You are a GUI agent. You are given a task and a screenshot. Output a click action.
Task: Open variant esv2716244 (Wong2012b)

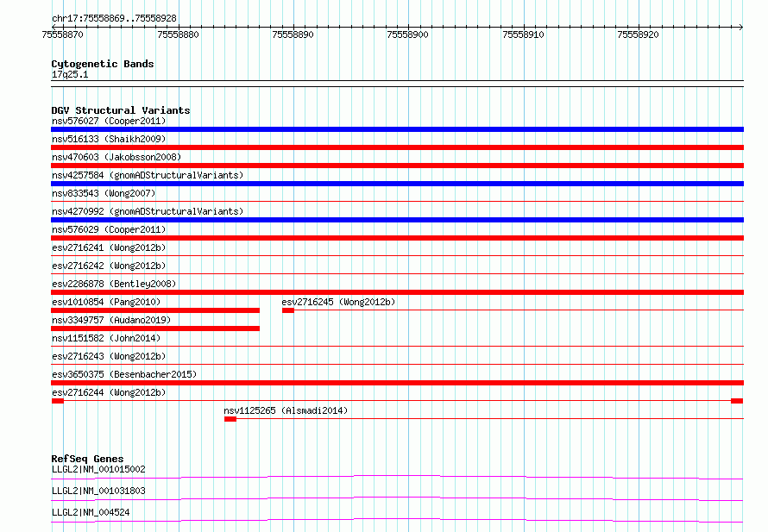pyautogui.click(x=109, y=392)
